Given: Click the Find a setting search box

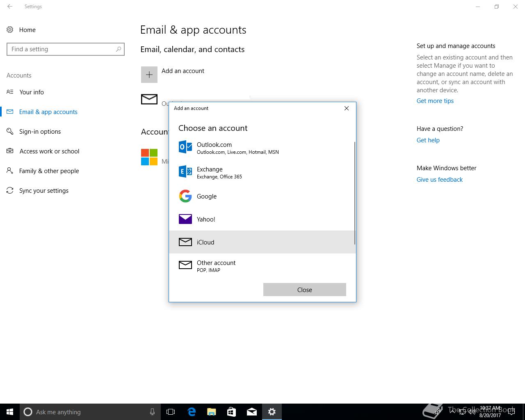Looking at the screenshot, I should pos(66,49).
